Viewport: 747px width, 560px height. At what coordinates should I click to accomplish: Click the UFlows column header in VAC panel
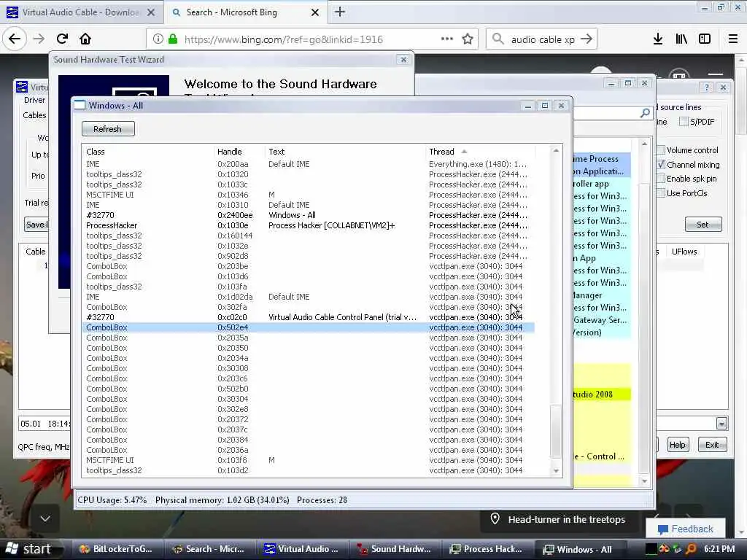point(684,252)
